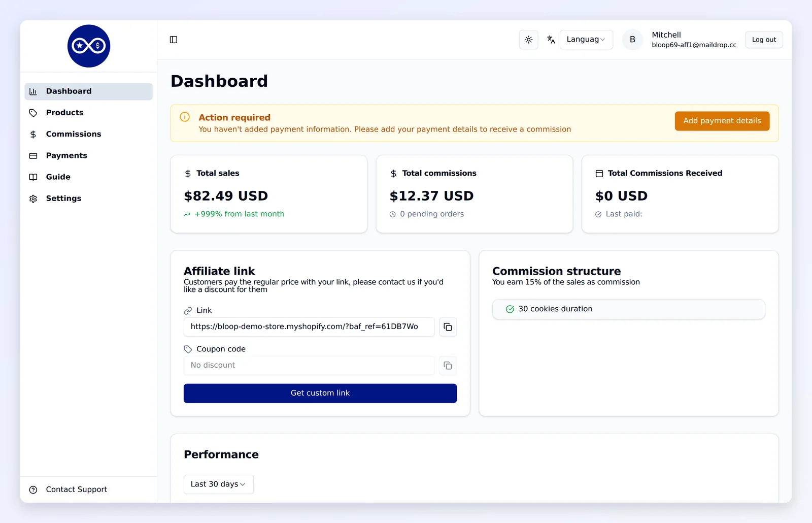Viewport: 812px width, 523px height.
Task: Click the check icon beside Last paid
Action: tap(598, 214)
